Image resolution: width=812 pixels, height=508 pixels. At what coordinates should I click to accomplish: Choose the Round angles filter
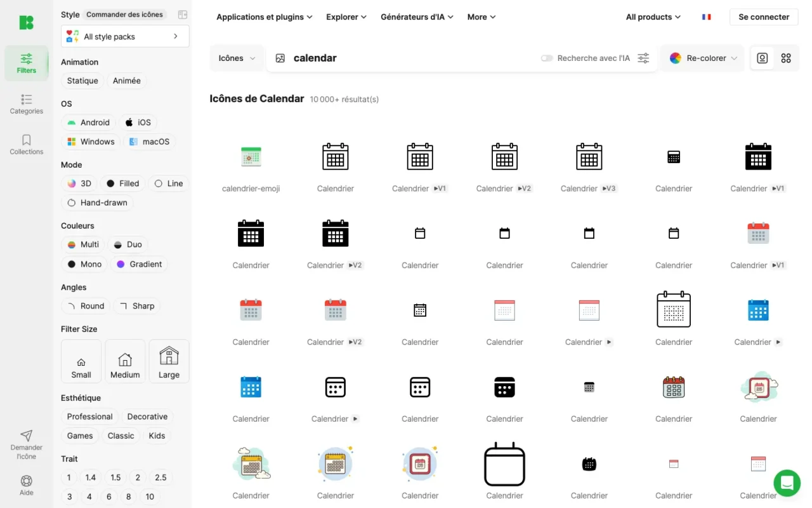pyautogui.click(x=86, y=306)
